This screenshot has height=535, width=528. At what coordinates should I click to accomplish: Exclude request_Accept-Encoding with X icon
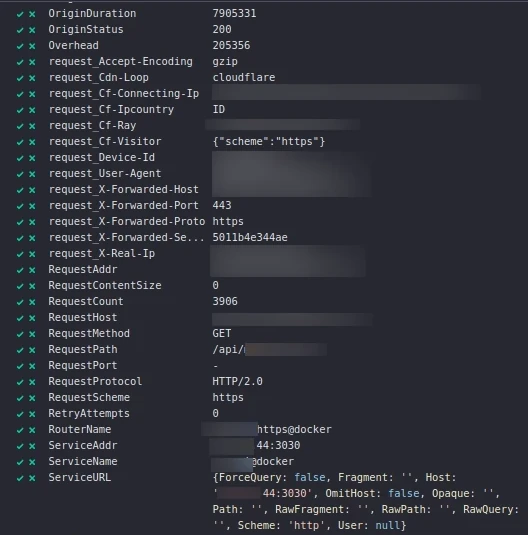[x=32, y=62]
